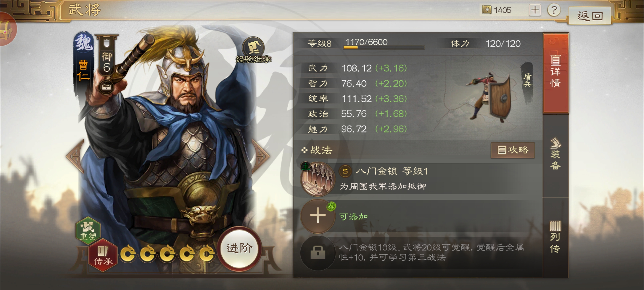Go to the next general with right arrow

coord(260,156)
